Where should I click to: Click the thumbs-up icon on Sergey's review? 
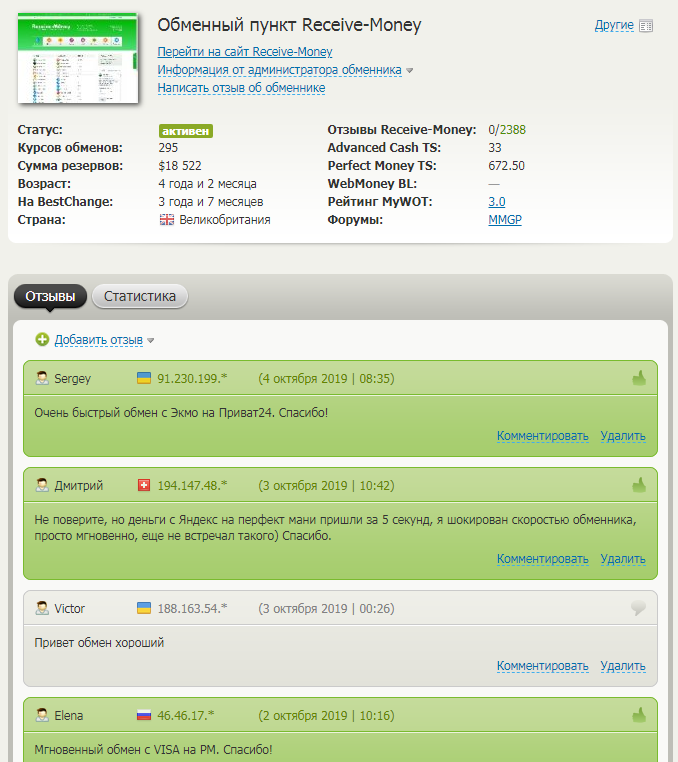coord(639,378)
